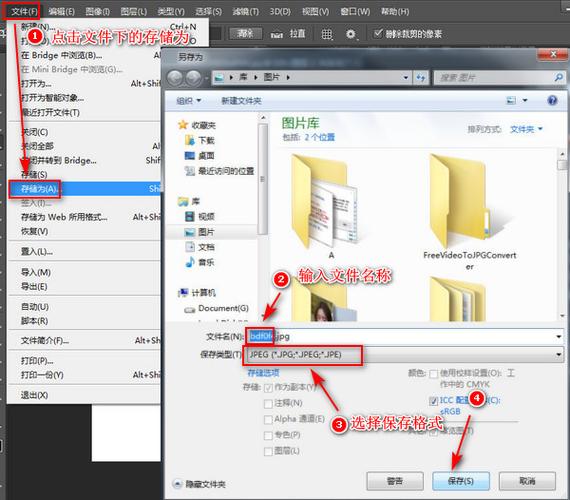This screenshot has width=570, height=500.
Task: Click the crop overlay grid icon
Action: coord(326,34)
